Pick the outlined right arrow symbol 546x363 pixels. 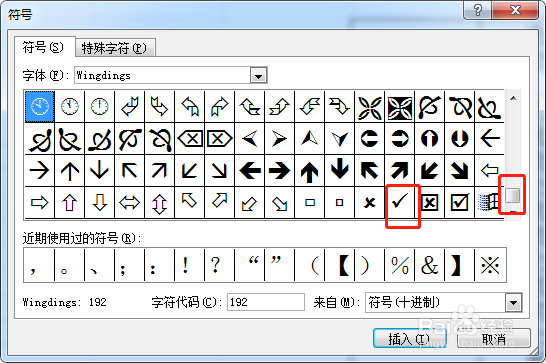click(39, 202)
